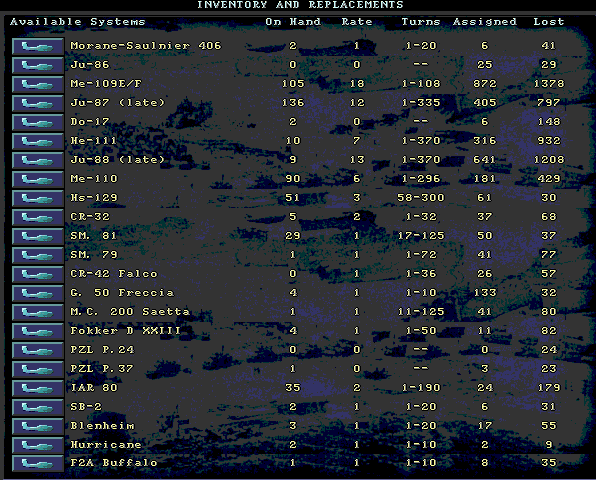Select the Fokker D XXIII plane icon
Viewport: 596px width, 480px height.
38,331
